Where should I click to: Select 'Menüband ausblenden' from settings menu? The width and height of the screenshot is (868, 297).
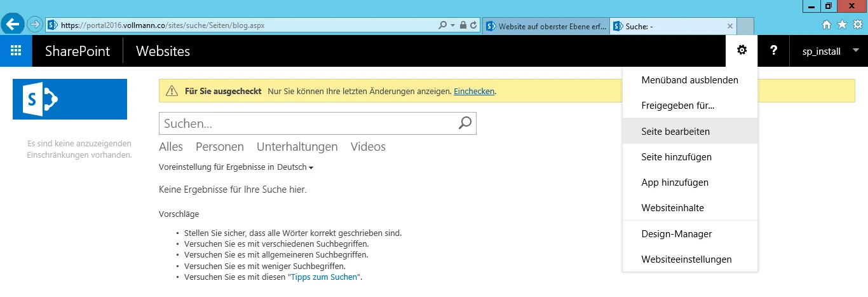point(690,80)
